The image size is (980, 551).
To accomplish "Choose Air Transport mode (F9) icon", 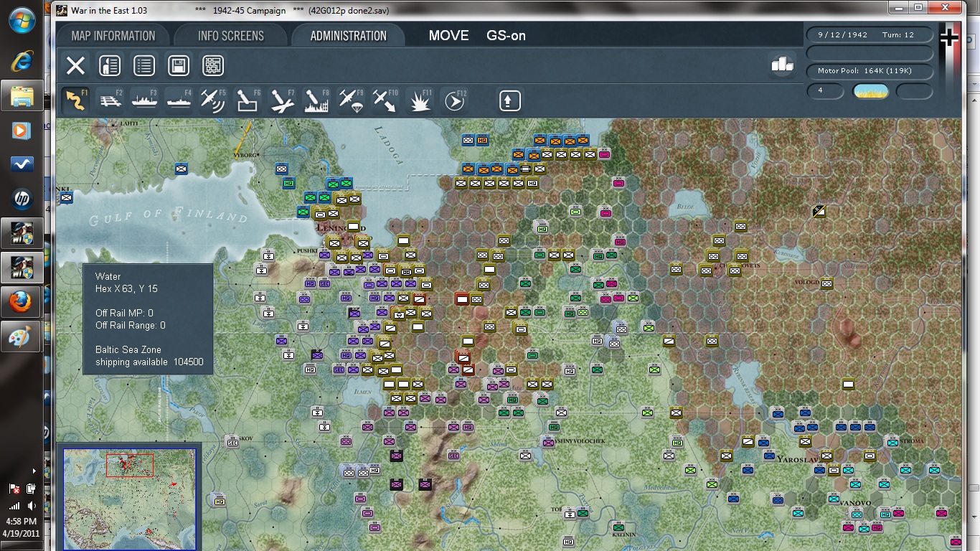I will [351, 100].
